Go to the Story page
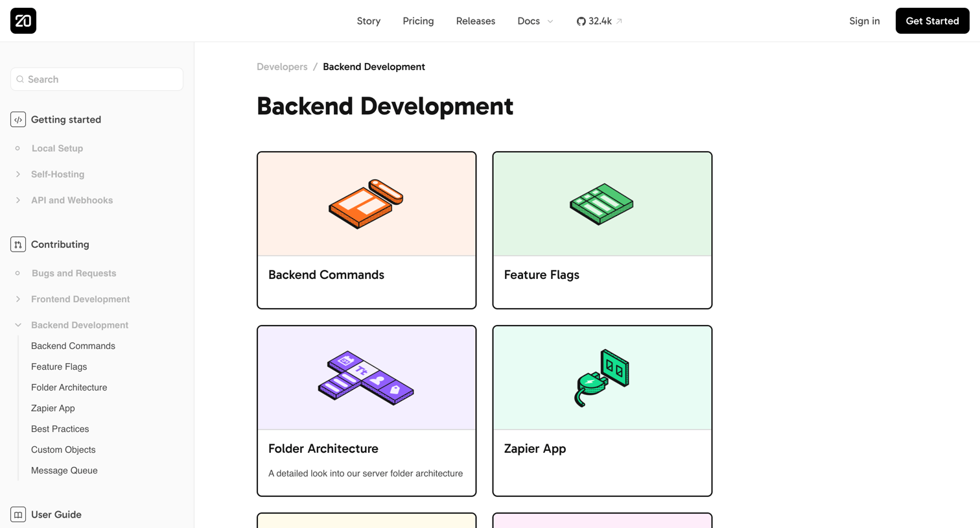 (x=369, y=21)
